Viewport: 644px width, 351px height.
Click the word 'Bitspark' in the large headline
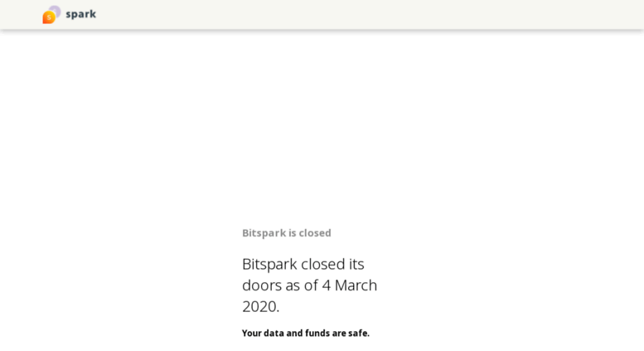point(269,264)
